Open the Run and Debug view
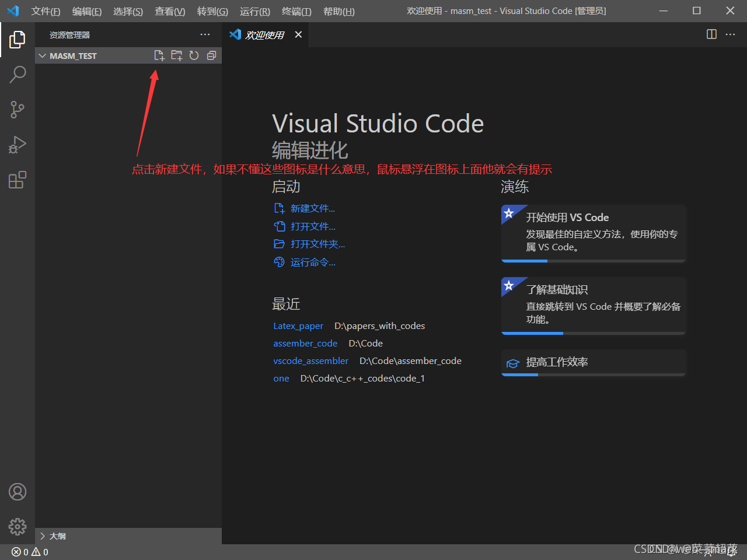This screenshot has width=747, height=560. point(18,145)
